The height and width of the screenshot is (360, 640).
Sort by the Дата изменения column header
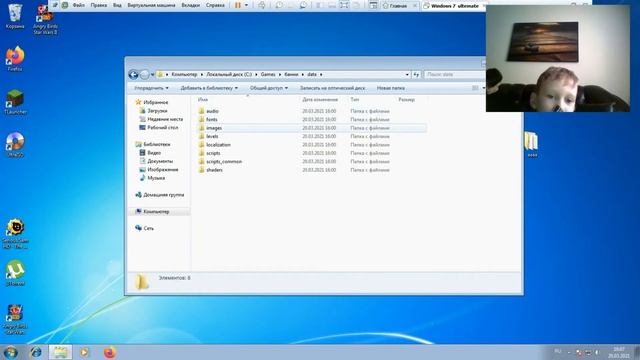[x=320, y=100]
